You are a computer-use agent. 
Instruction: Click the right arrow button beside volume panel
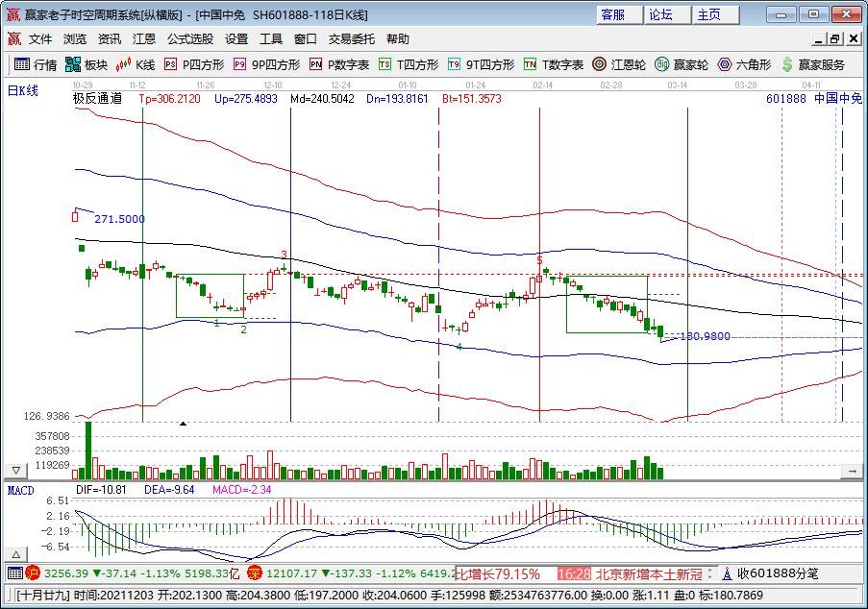[852, 471]
